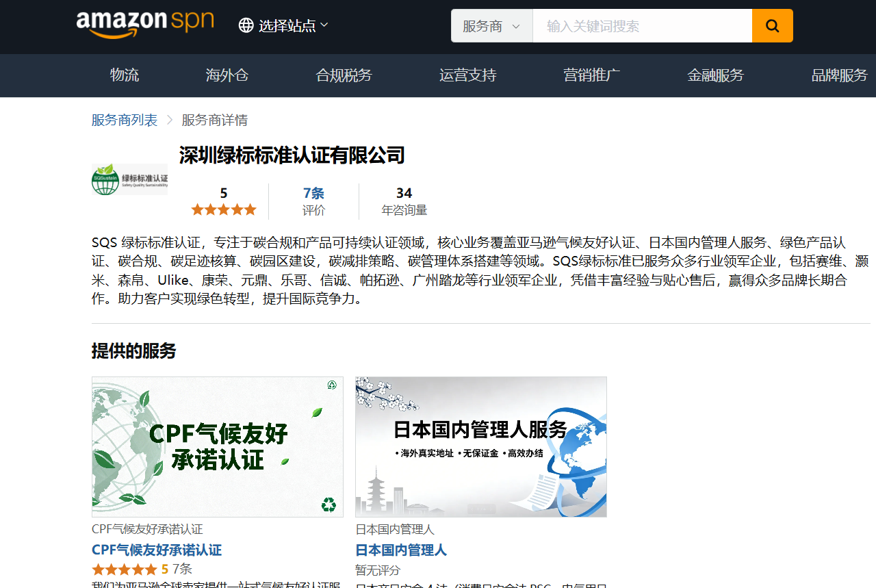Screen dimensions: 876x588
Task: Open the 运营支持 navigation menu
Action: (x=467, y=75)
